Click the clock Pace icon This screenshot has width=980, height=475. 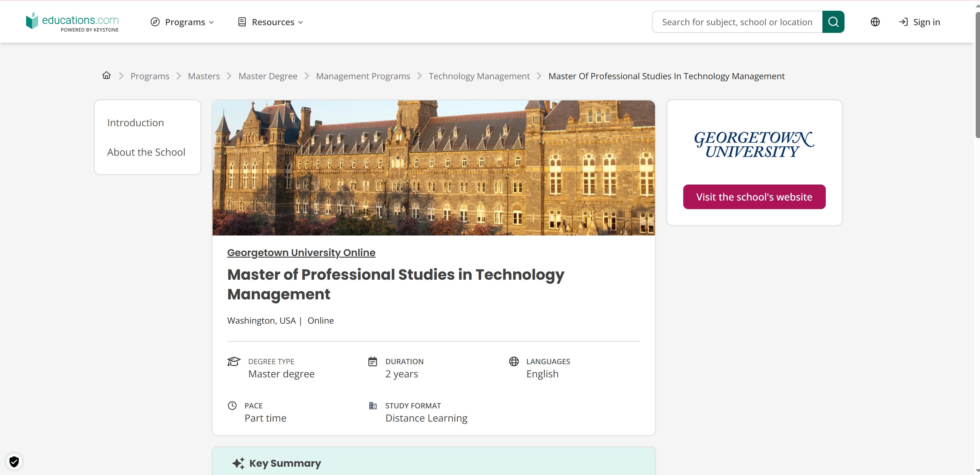coord(232,405)
